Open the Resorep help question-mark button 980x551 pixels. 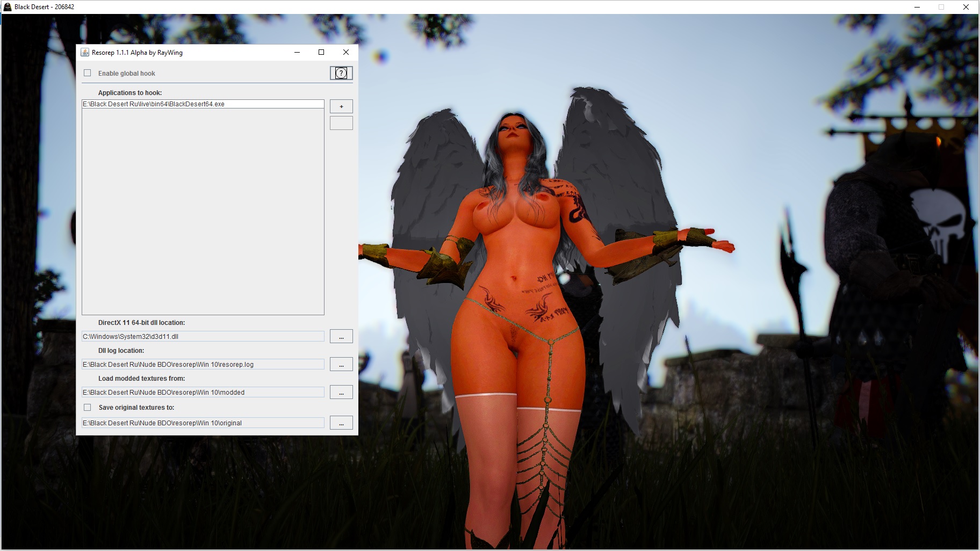click(x=341, y=73)
